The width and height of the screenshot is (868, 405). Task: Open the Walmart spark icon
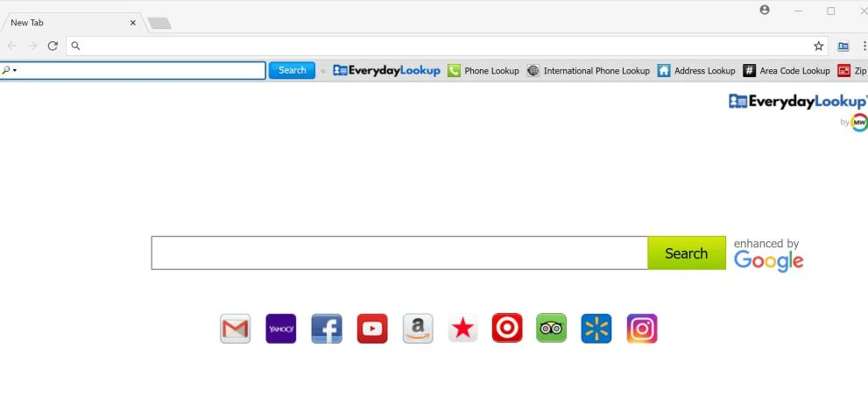click(596, 329)
